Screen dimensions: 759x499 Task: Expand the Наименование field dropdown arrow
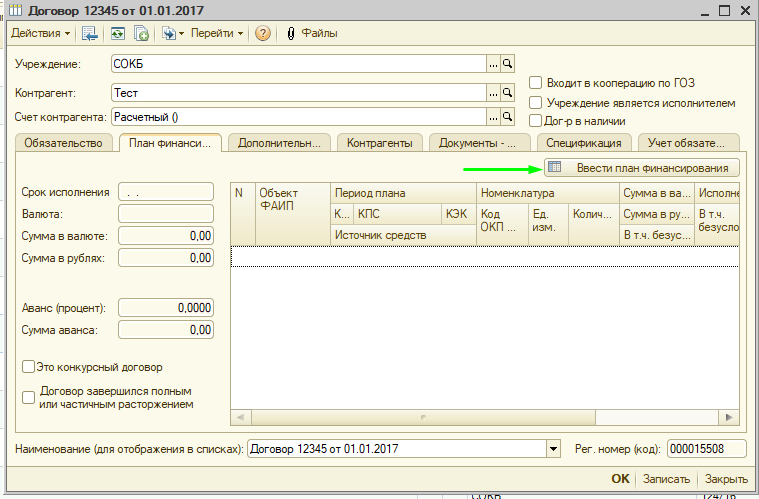[x=554, y=449]
